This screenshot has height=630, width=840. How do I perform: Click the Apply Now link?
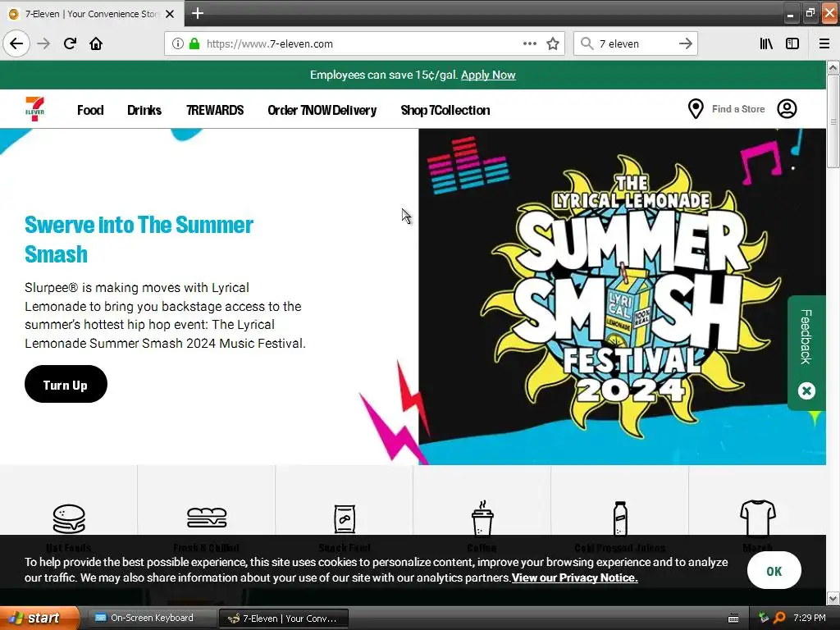point(488,75)
